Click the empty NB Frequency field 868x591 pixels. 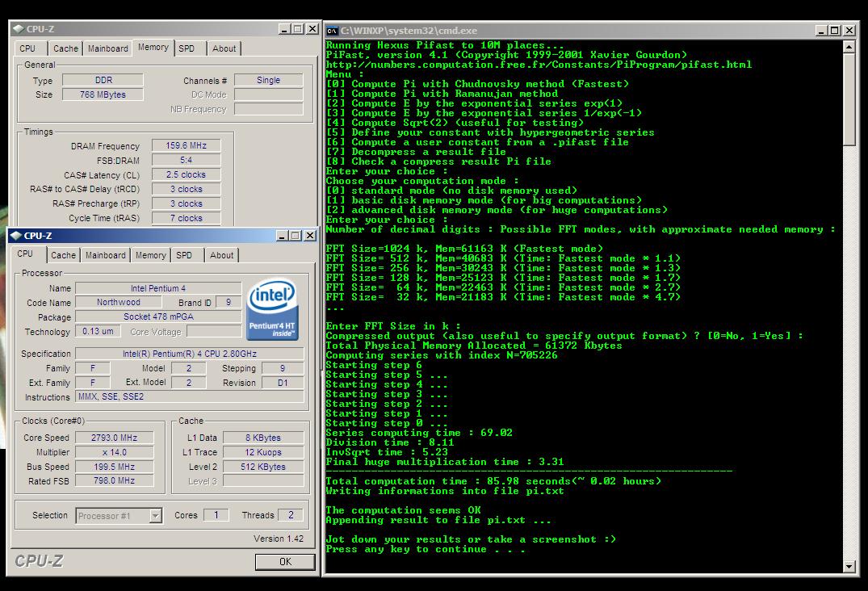click(269, 109)
